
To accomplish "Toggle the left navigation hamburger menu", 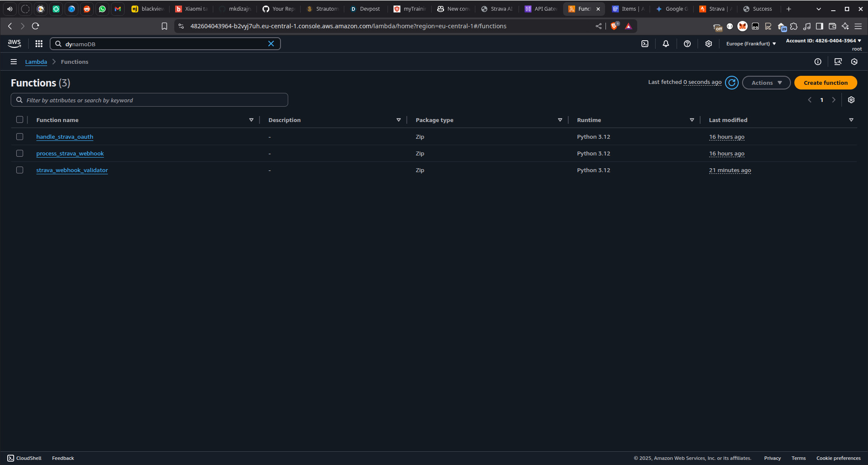I will point(14,62).
